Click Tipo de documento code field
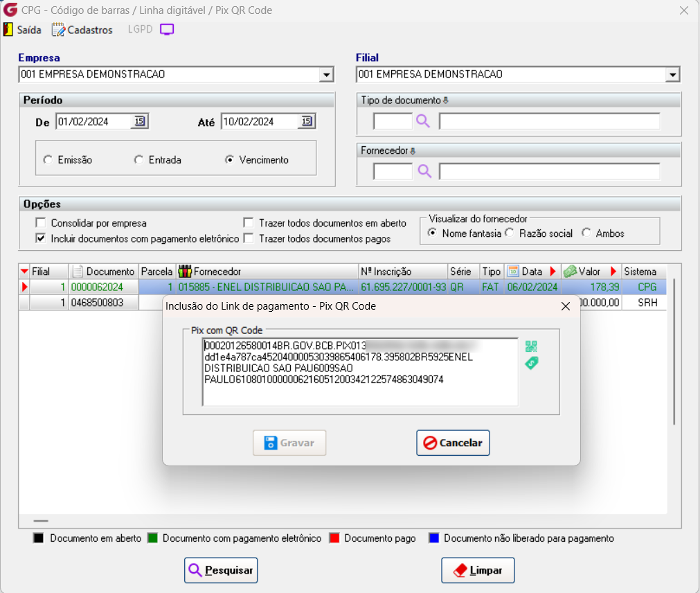Image resolution: width=700 pixels, height=593 pixels. coord(393,121)
